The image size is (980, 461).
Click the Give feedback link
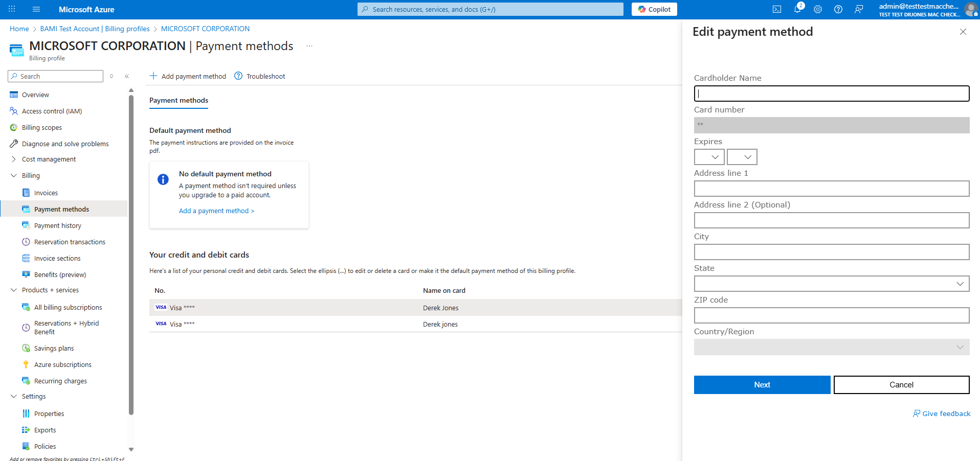click(x=942, y=413)
